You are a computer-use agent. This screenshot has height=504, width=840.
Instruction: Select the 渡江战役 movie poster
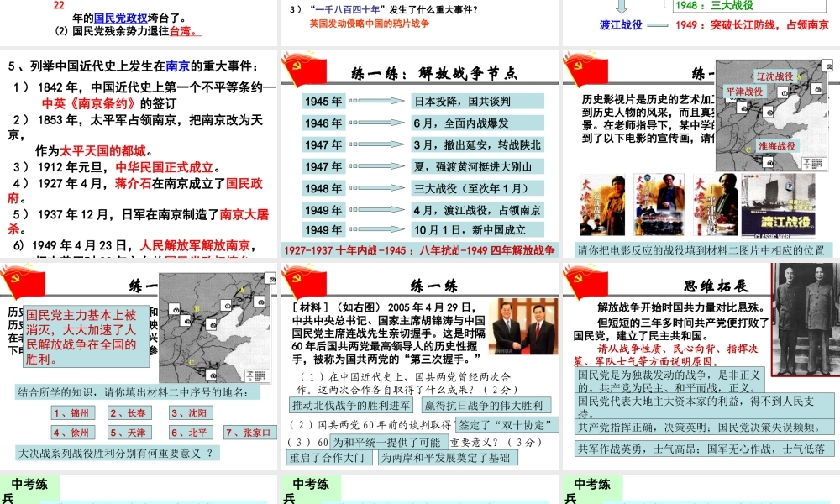pyautogui.click(x=778, y=205)
